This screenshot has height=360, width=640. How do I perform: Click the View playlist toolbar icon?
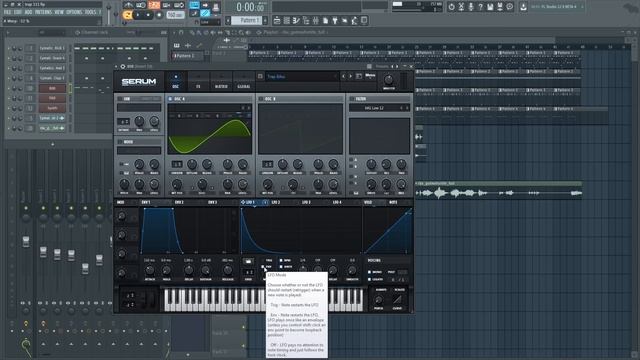pyautogui.click(x=277, y=20)
